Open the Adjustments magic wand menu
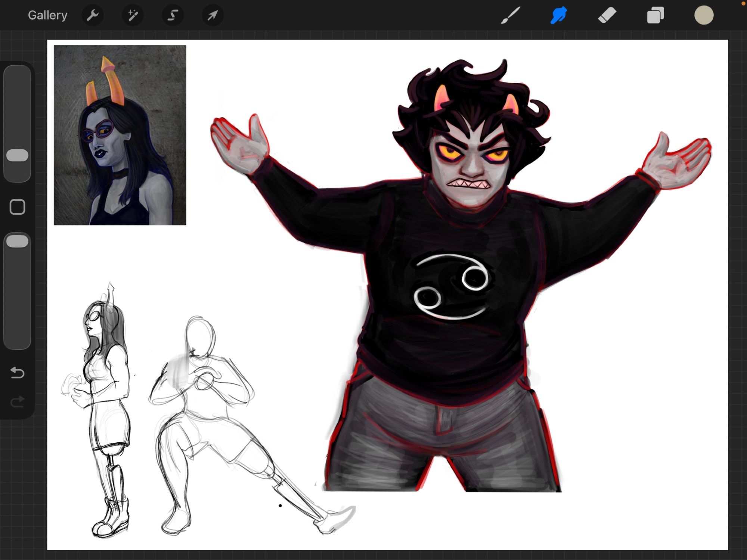 [133, 15]
